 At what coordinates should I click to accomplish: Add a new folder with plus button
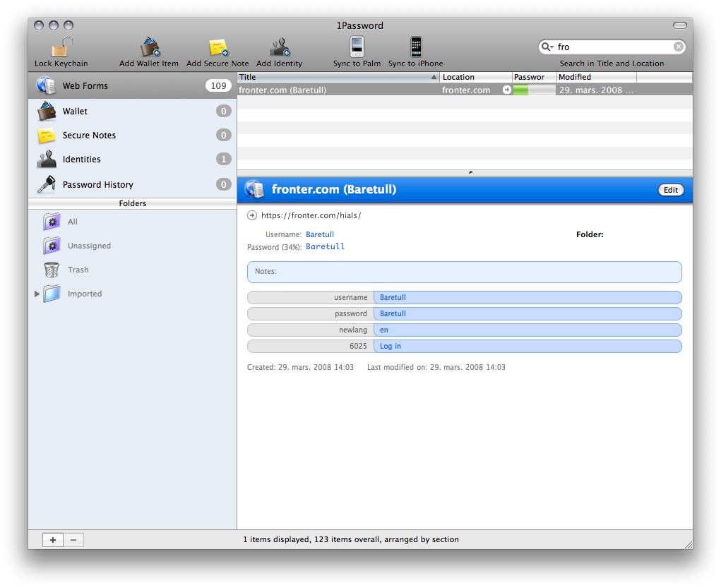click(x=53, y=540)
